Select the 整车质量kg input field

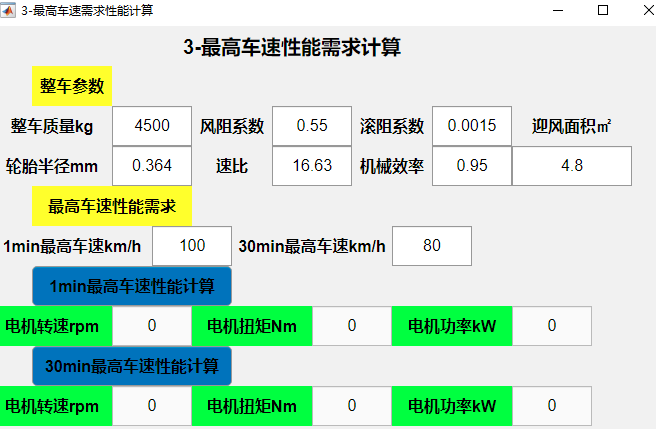(x=152, y=126)
